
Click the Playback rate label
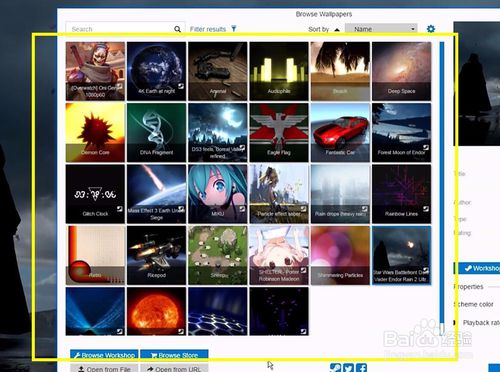pyautogui.click(x=481, y=323)
